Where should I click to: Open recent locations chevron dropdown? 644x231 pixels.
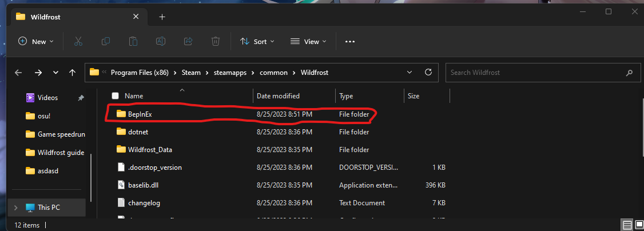(56, 73)
